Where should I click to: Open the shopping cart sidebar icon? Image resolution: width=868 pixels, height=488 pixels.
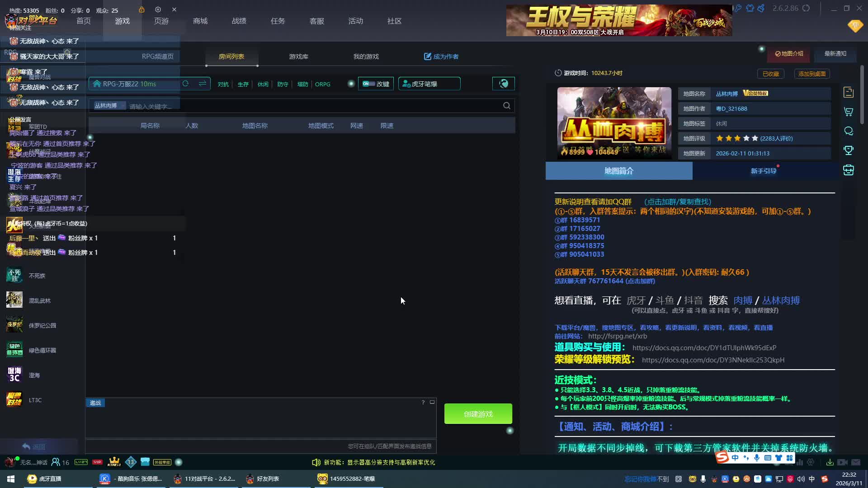pyautogui.click(x=849, y=112)
